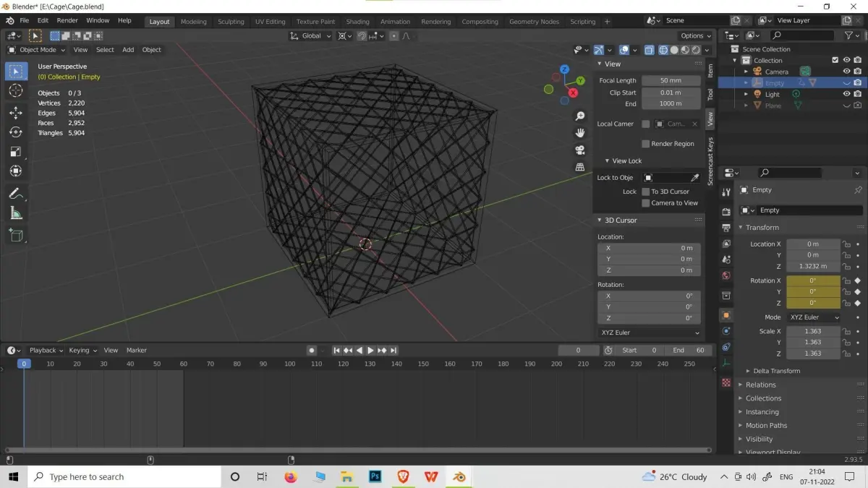
Task: Toggle X-Ray display in viewport header
Action: click(x=648, y=50)
